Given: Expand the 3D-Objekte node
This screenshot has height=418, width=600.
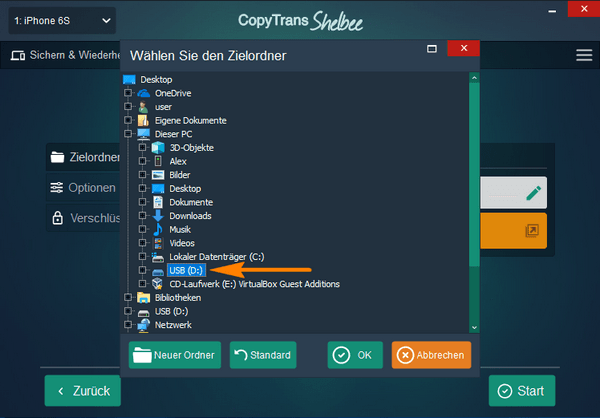Looking at the screenshot, I should pyautogui.click(x=142, y=147).
